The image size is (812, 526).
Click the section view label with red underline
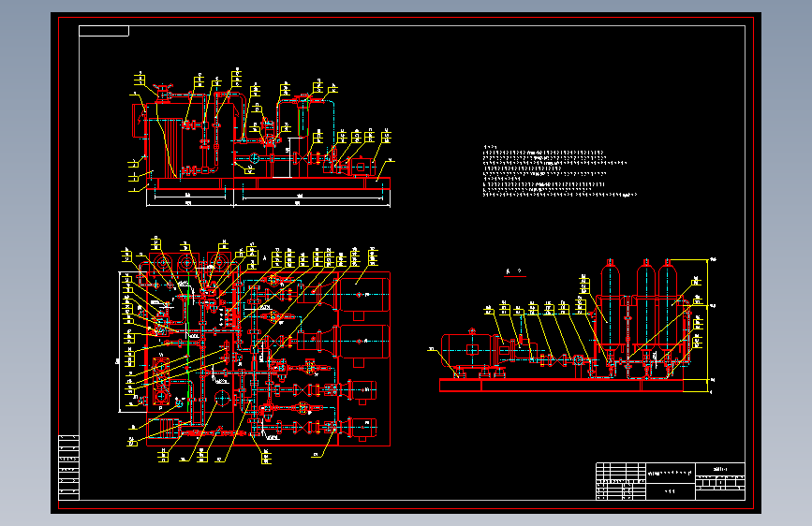514,272
